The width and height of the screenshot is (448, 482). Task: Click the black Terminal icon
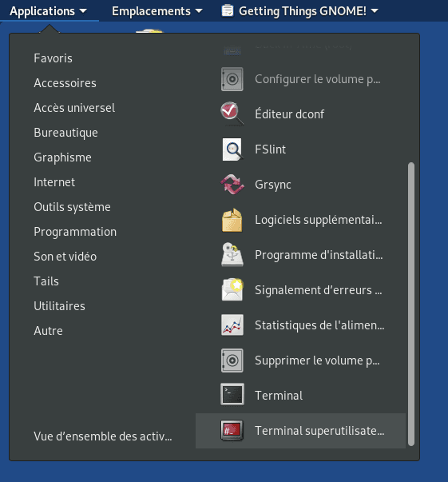[x=232, y=395]
